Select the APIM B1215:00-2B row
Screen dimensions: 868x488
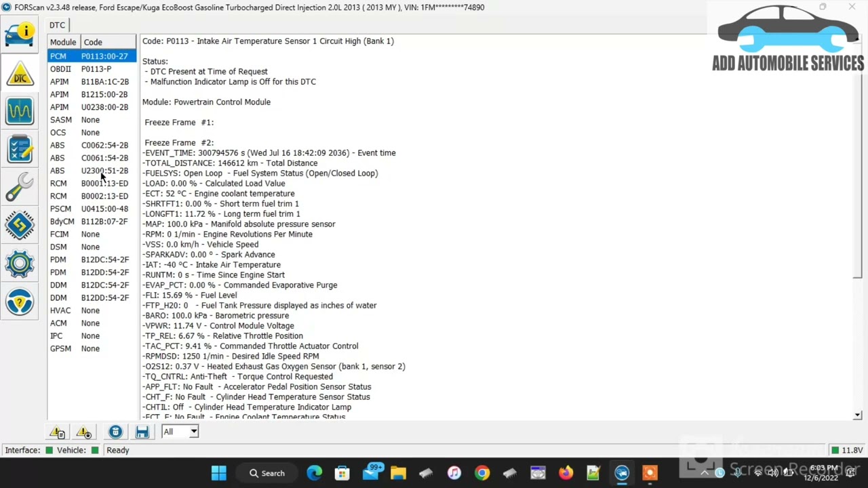click(92, 94)
